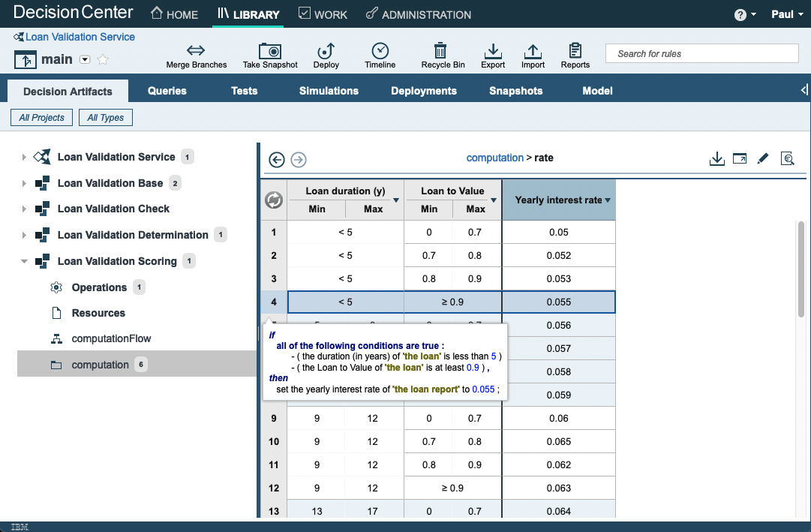Expand the Loan Validation Base project
811x532 pixels.
tap(23, 183)
